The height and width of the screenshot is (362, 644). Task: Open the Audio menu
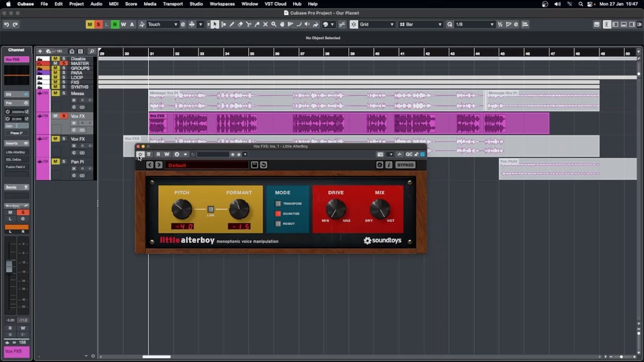coord(96,4)
